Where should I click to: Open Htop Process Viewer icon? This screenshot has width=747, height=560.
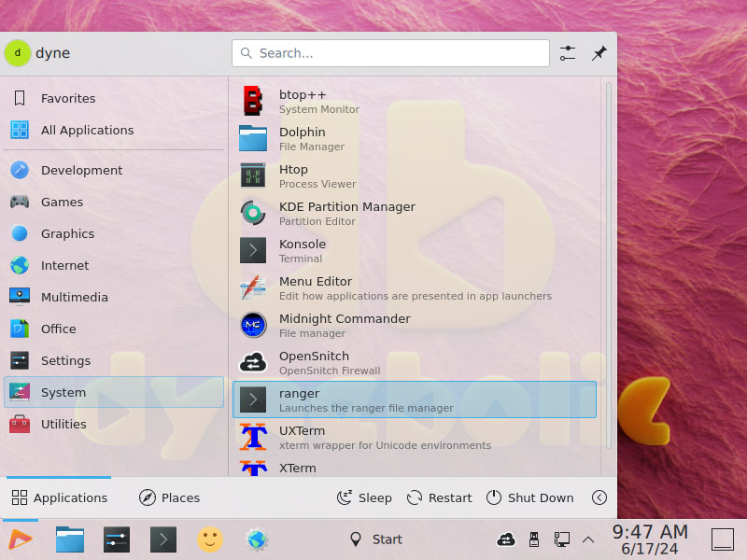[x=252, y=175]
